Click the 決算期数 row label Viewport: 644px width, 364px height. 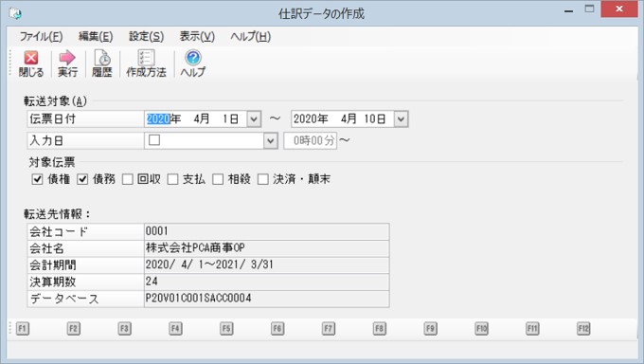click(85, 282)
